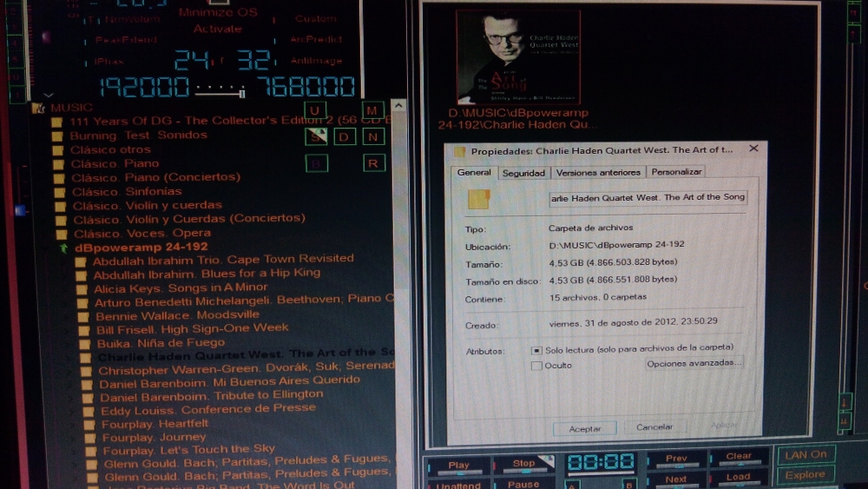Clear the playlist with Clear button
The image size is (868, 489).
[739, 456]
